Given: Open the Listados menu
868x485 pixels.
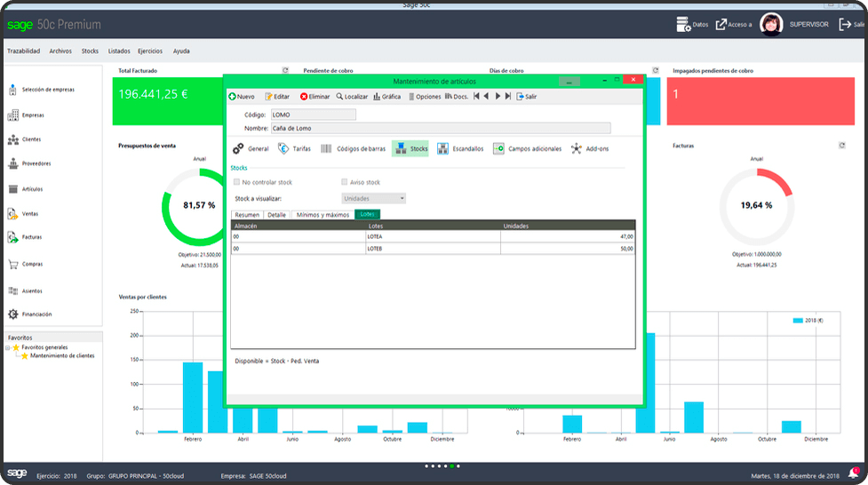Looking at the screenshot, I should tap(119, 51).
